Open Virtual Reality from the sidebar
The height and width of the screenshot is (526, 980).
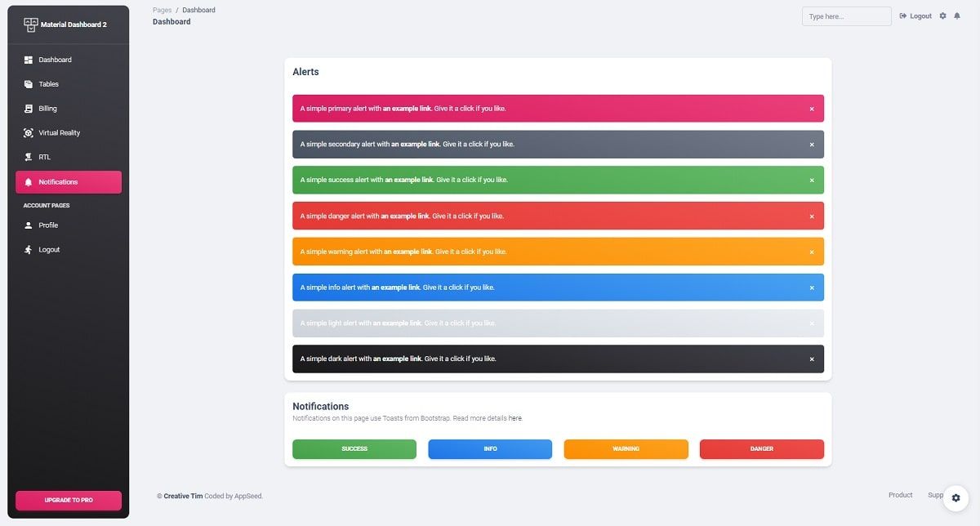pos(60,132)
